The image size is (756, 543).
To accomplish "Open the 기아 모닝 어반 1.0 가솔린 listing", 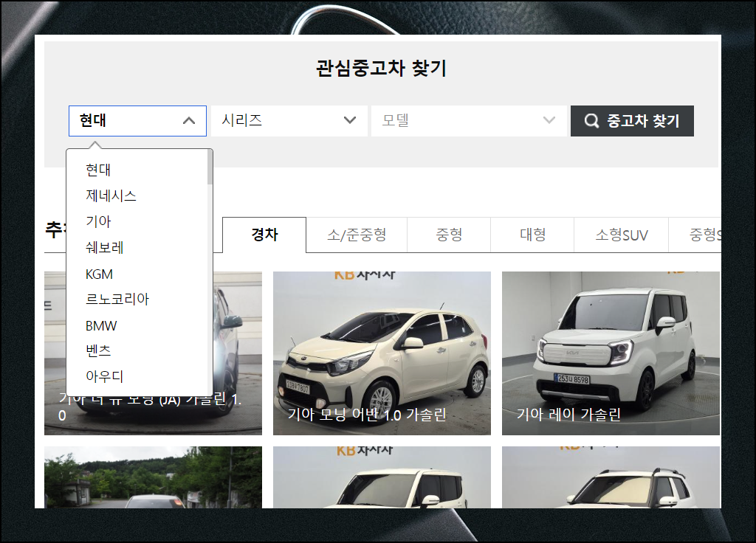I will pos(382,353).
